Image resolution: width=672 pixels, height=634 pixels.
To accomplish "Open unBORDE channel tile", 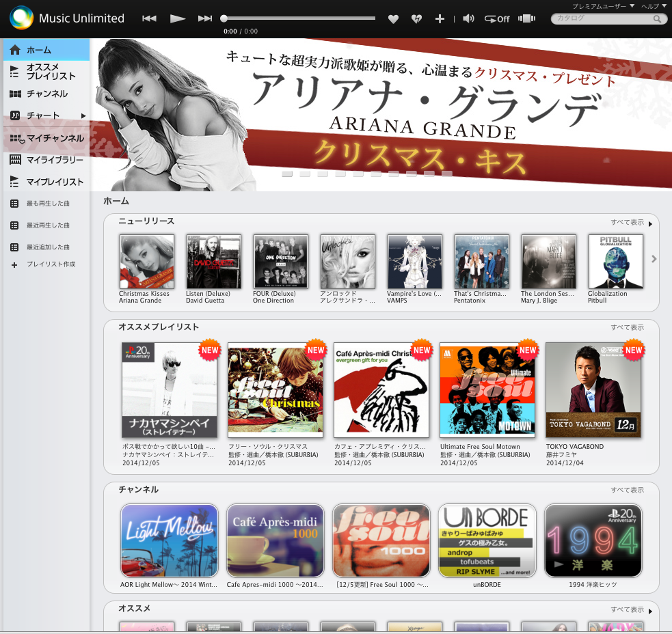I will click(x=487, y=540).
